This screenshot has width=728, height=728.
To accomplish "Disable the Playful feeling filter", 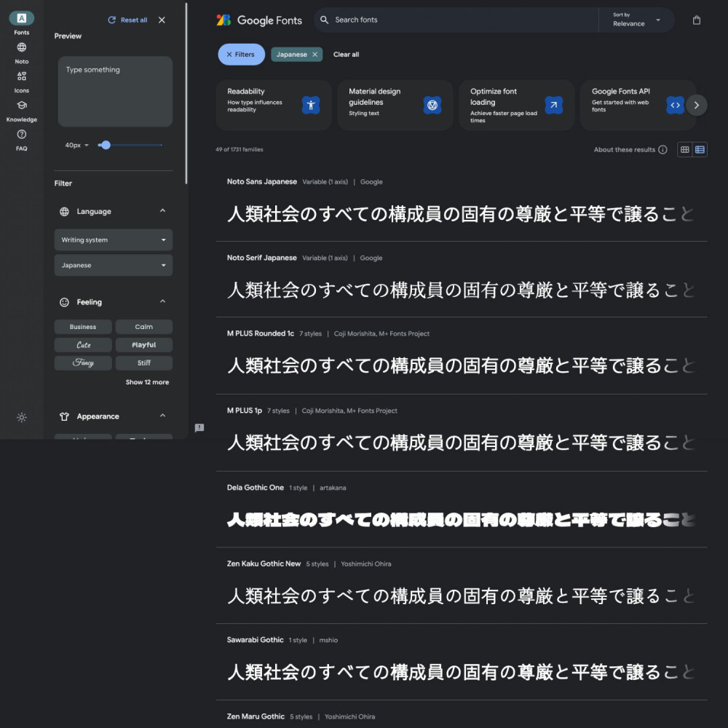I will [x=143, y=344].
